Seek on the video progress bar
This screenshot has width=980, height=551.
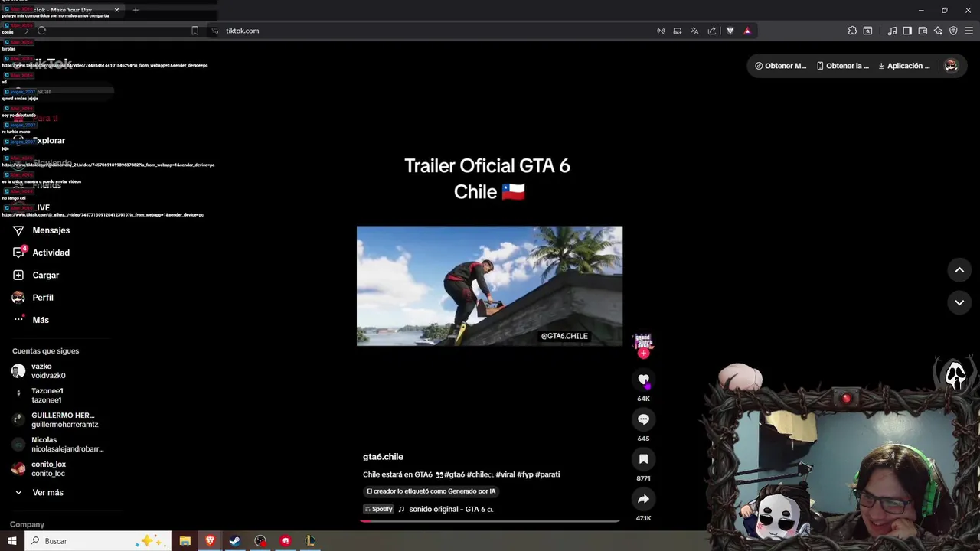490,521
